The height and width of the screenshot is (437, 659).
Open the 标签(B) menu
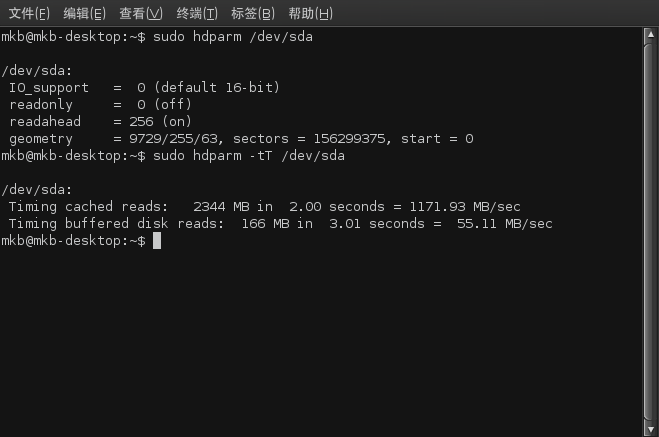tap(253, 13)
